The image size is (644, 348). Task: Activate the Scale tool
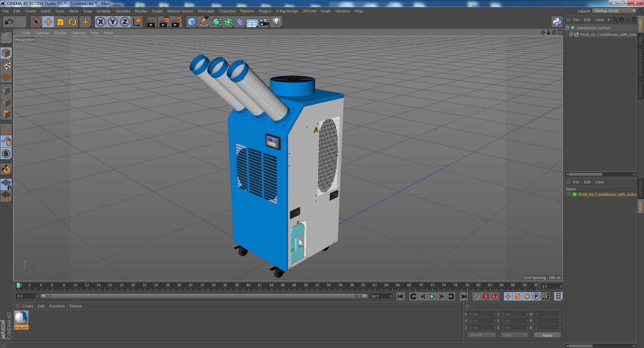pyautogui.click(x=60, y=22)
